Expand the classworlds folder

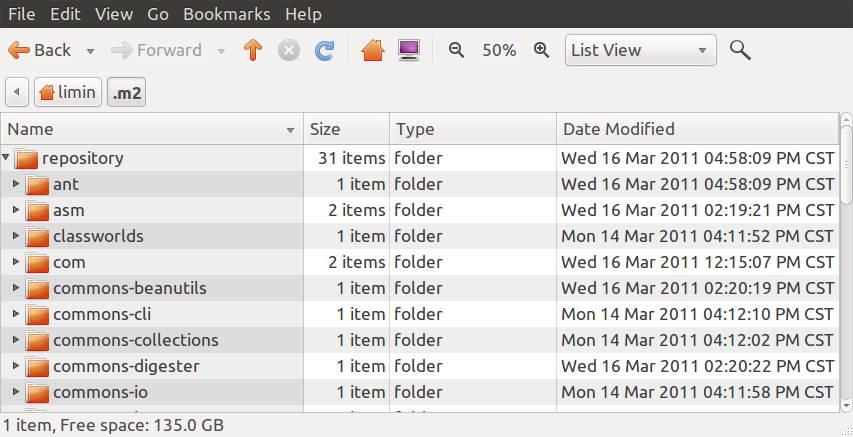coord(16,236)
